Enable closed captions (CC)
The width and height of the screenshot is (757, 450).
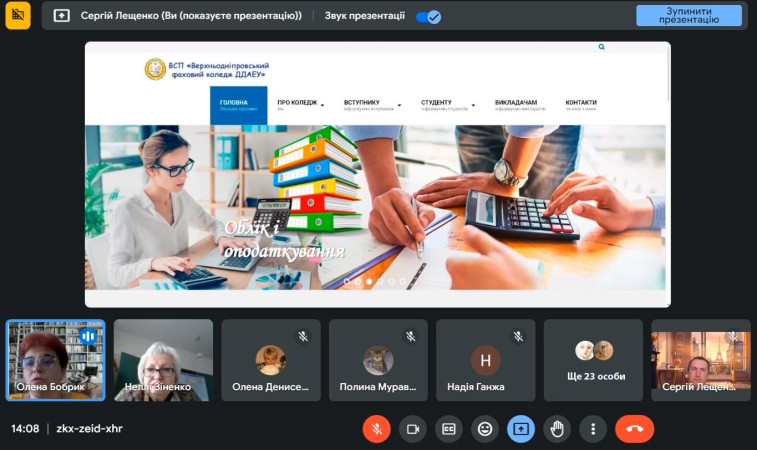point(449,428)
